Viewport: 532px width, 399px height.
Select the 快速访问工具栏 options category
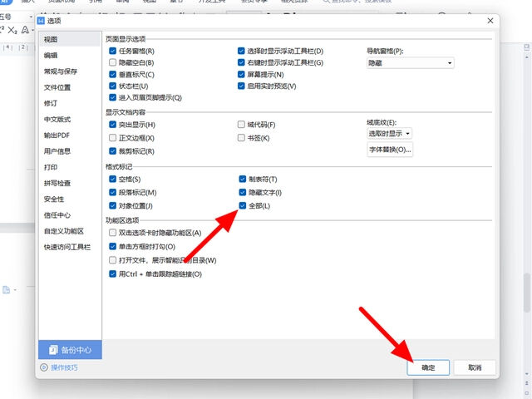coord(70,247)
